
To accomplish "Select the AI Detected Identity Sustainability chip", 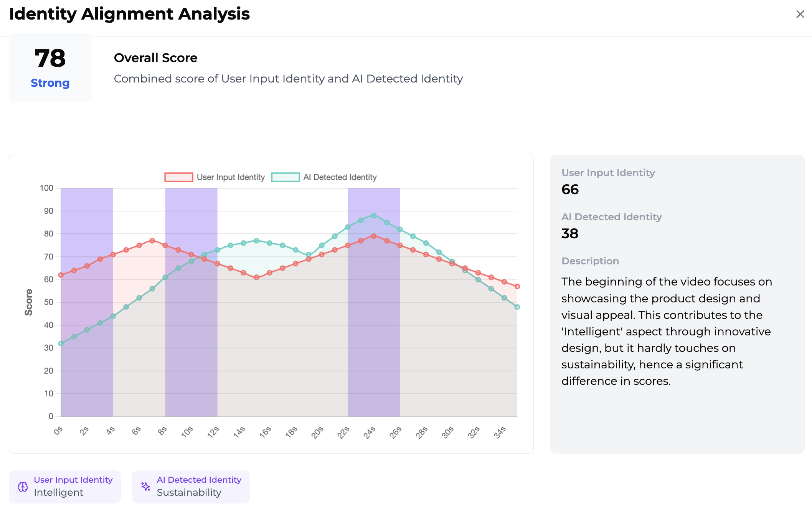I will pyautogui.click(x=191, y=487).
